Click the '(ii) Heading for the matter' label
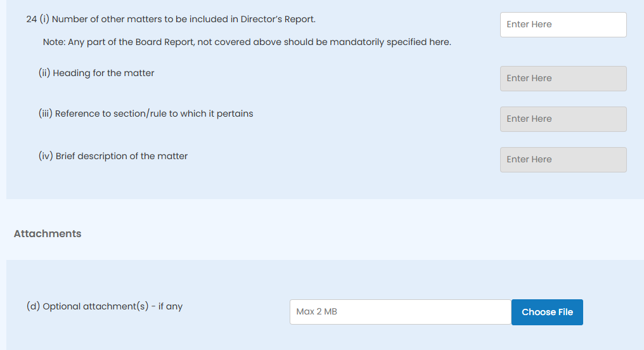644x350 pixels. 96,74
